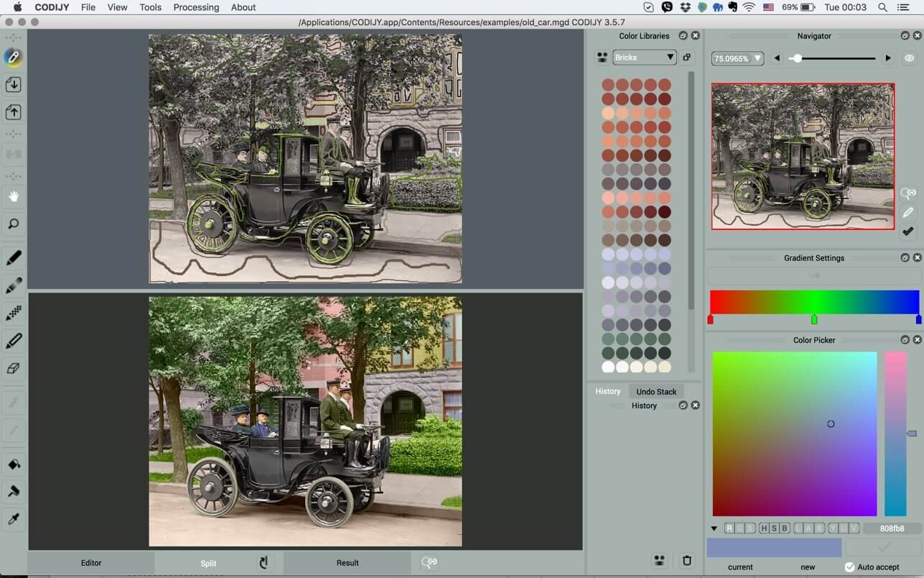
Task: Open the Processing menu
Action: 196,7
